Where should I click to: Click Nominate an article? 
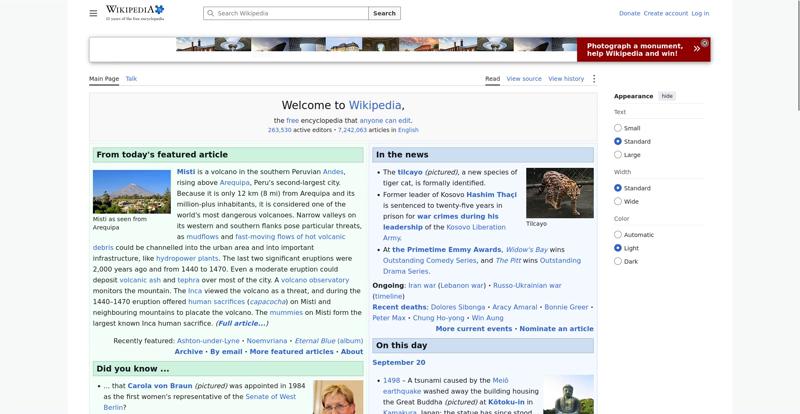557,329
